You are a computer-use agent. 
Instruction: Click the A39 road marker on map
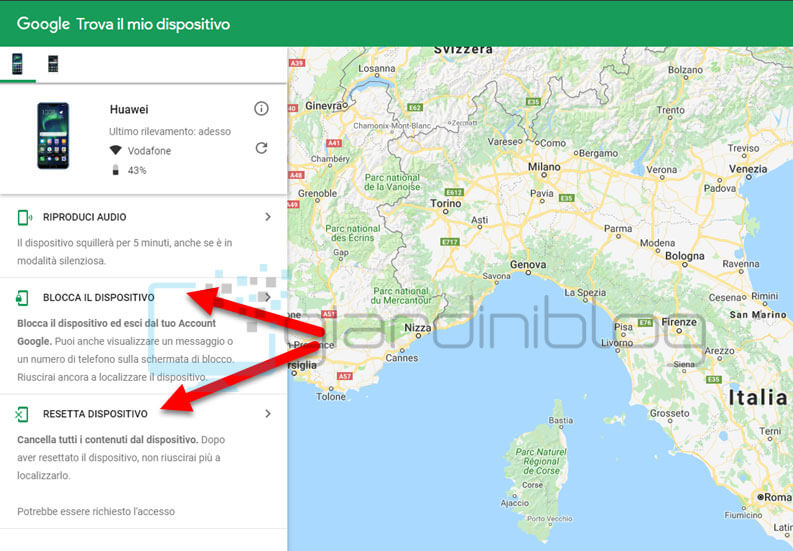pyautogui.click(x=296, y=63)
